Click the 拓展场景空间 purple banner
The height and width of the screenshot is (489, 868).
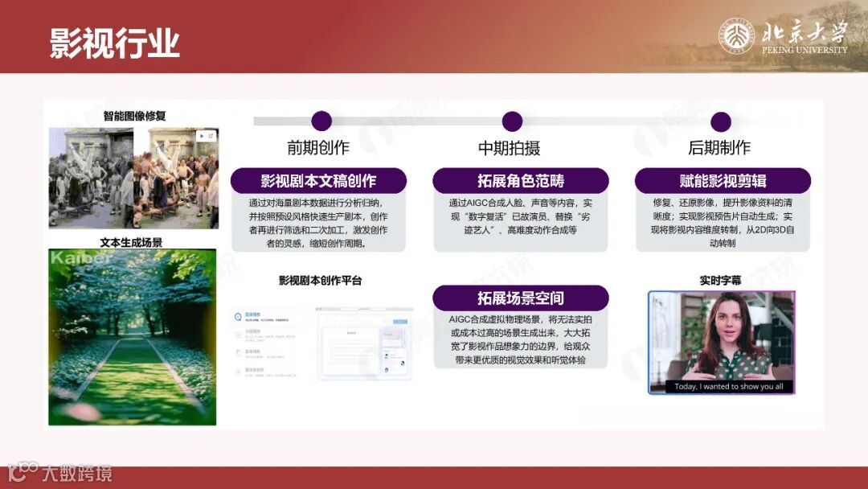[x=522, y=297]
